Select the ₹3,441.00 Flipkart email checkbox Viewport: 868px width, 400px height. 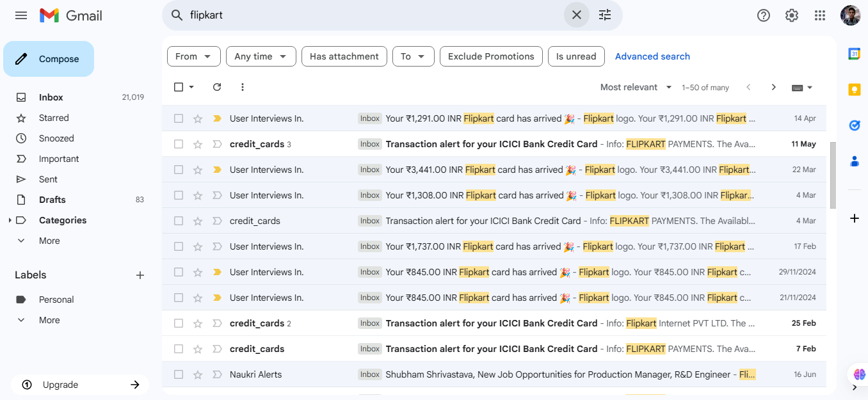coord(179,170)
